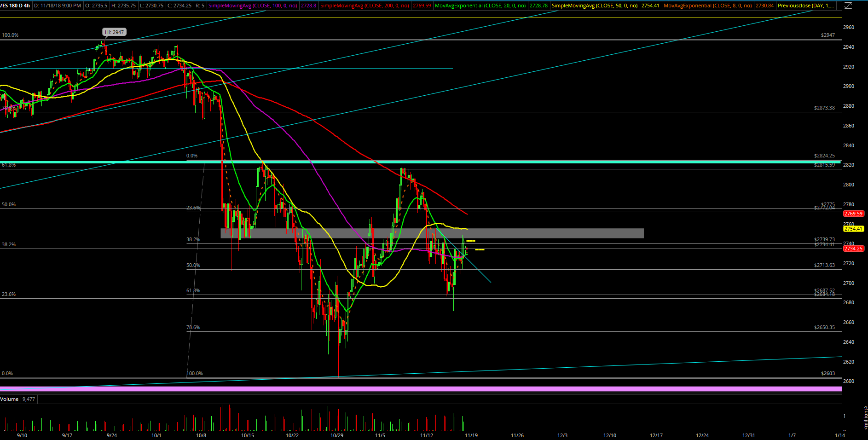Viewport: 868px width, 440px height.
Task: Click the O: 2735.5 open value
Action: pyautogui.click(x=96, y=6)
